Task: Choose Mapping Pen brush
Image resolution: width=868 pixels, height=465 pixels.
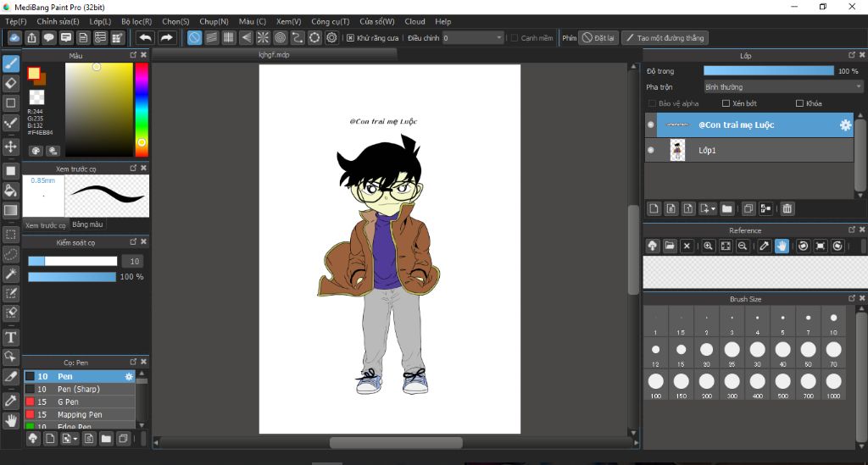Action: pyautogui.click(x=79, y=415)
